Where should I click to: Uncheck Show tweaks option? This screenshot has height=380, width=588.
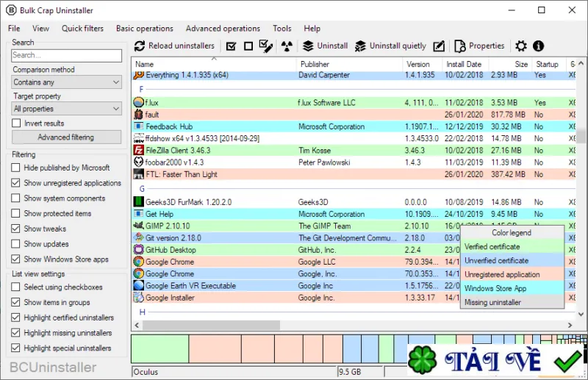point(15,229)
